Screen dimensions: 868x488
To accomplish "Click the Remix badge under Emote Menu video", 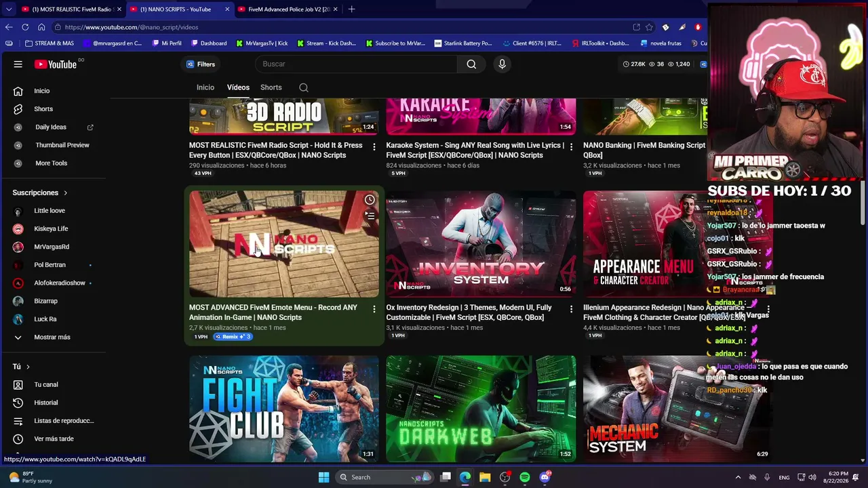I will click(233, 337).
